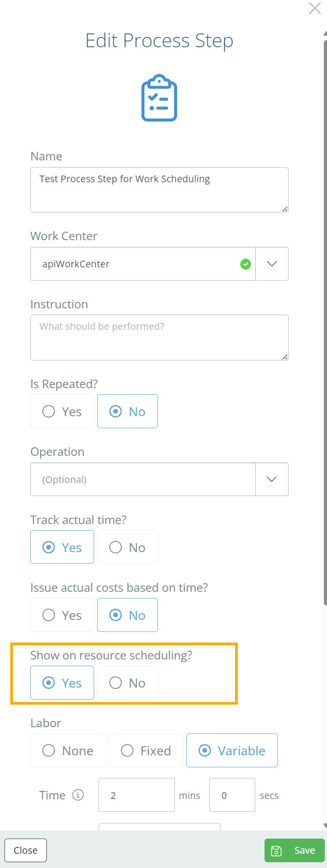
Task: Click the Name text field
Action: 159,189
